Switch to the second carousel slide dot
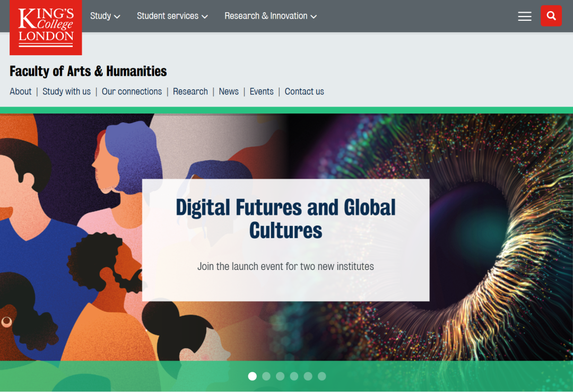Screen dimensions: 573x392 (266, 376)
